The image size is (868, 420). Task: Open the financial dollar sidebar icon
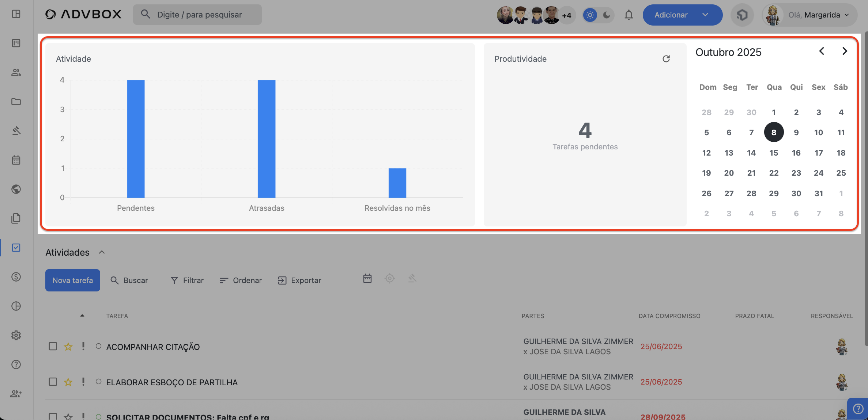[x=16, y=277]
